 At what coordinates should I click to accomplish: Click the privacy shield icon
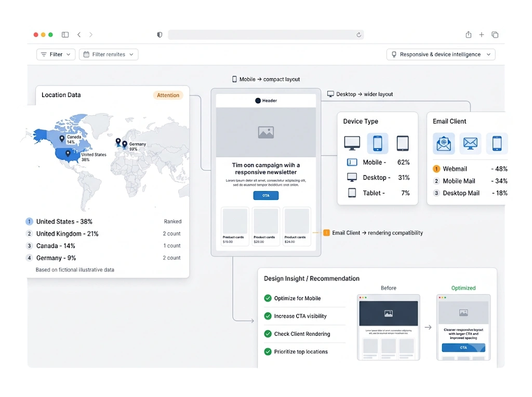pos(159,35)
